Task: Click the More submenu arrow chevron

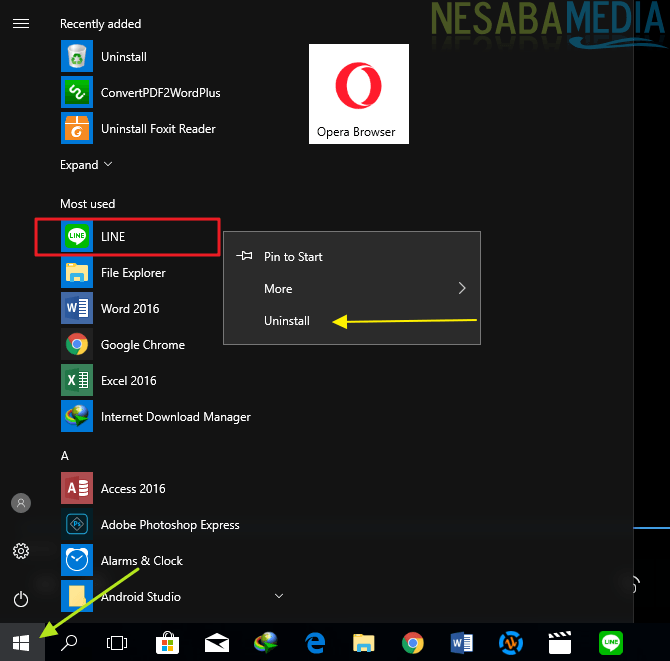Action: click(x=462, y=288)
